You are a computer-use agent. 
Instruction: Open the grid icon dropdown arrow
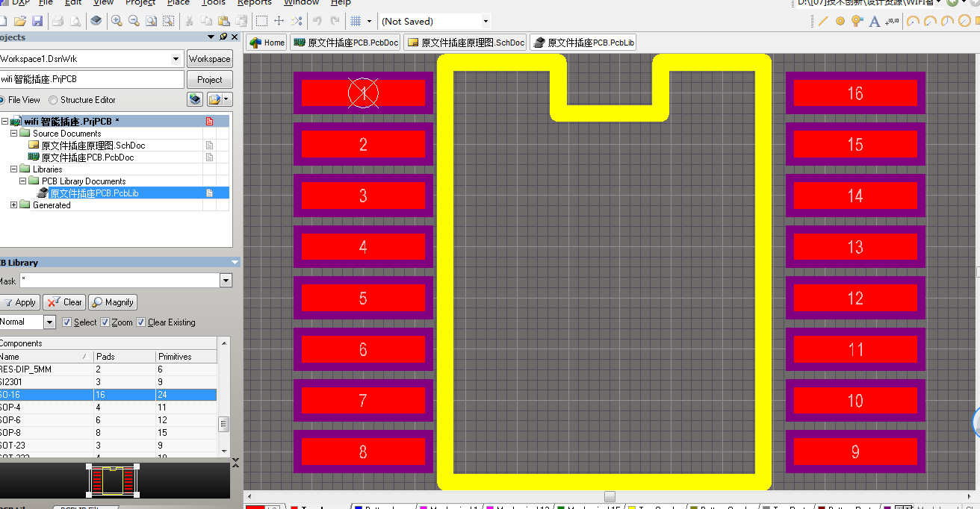click(x=369, y=21)
